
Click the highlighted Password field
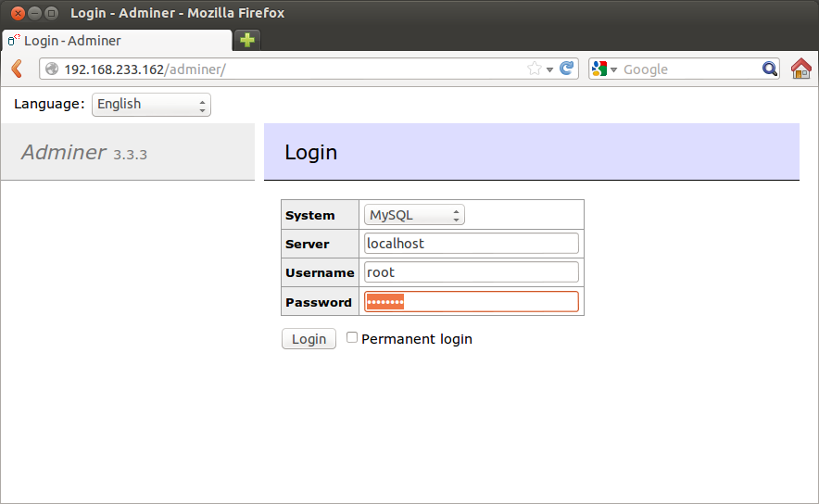[472, 301]
